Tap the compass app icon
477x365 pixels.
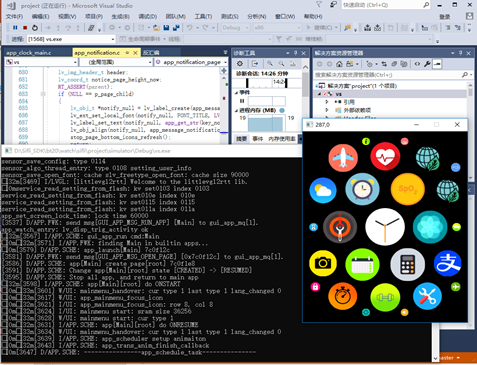pyautogui.click(x=340, y=227)
